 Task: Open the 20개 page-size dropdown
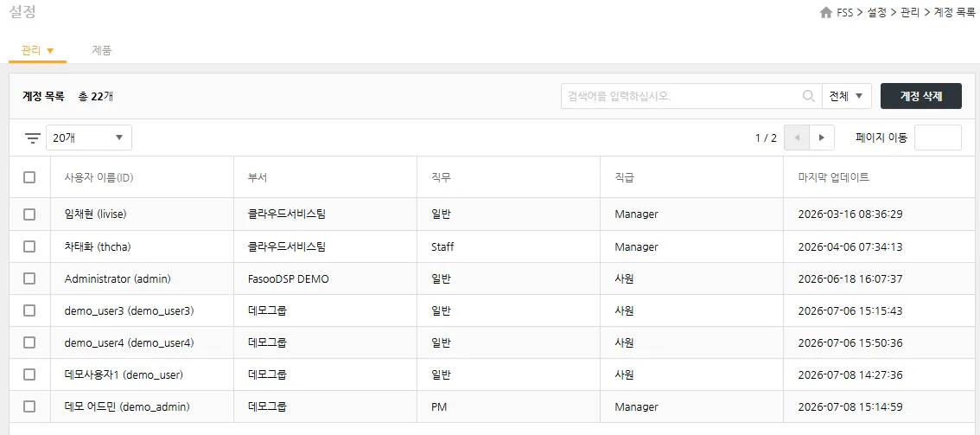point(89,138)
